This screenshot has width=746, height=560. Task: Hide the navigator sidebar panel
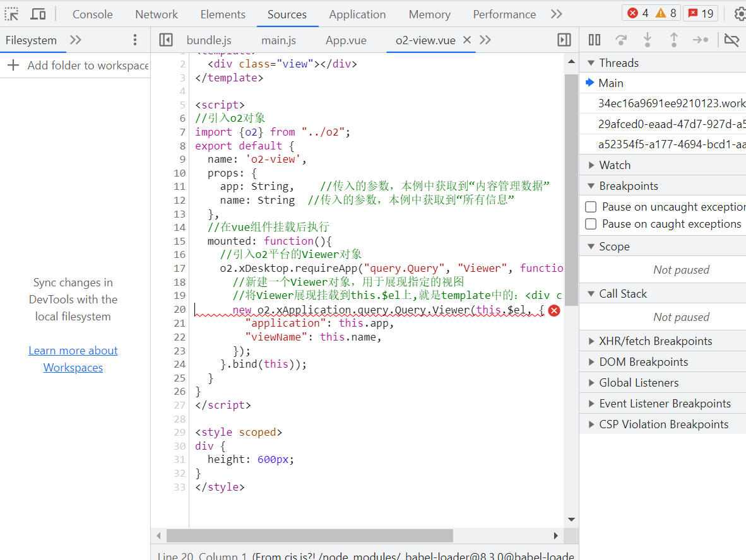(x=166, y=40)
